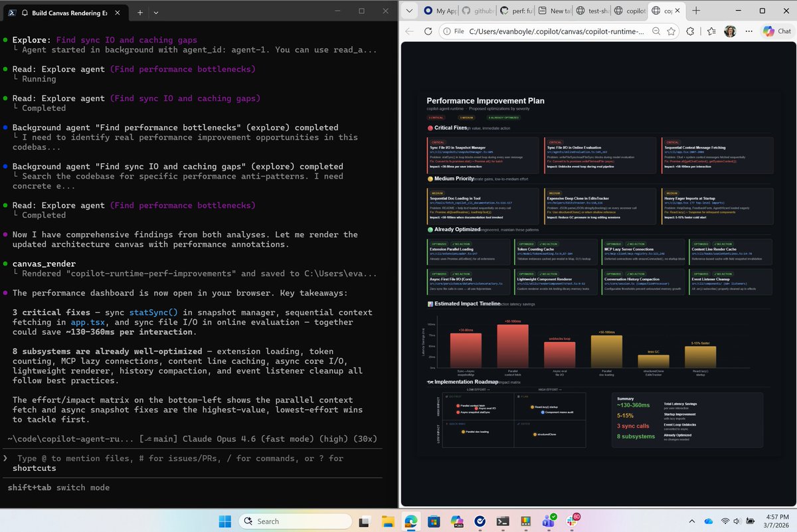Screen dimensions: 797x532
Task: Open the terminal profile dropdown arrow
Action: (x=156, y=13)
